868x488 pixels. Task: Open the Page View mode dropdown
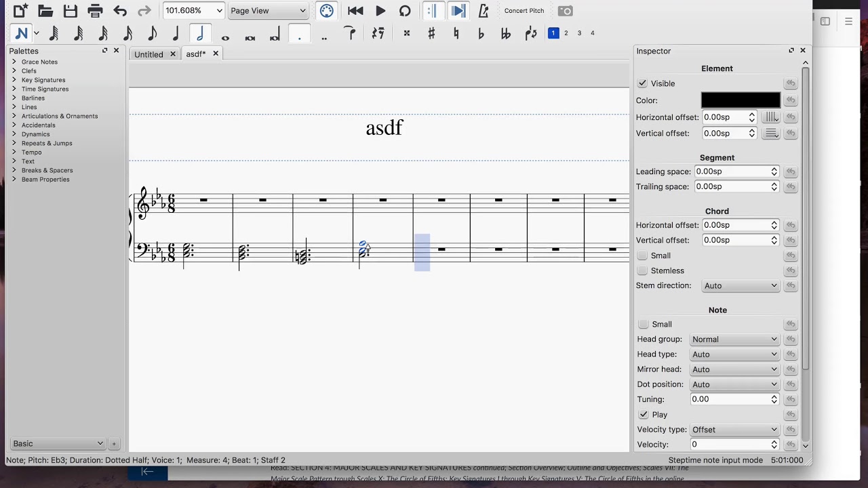point(269,11)
